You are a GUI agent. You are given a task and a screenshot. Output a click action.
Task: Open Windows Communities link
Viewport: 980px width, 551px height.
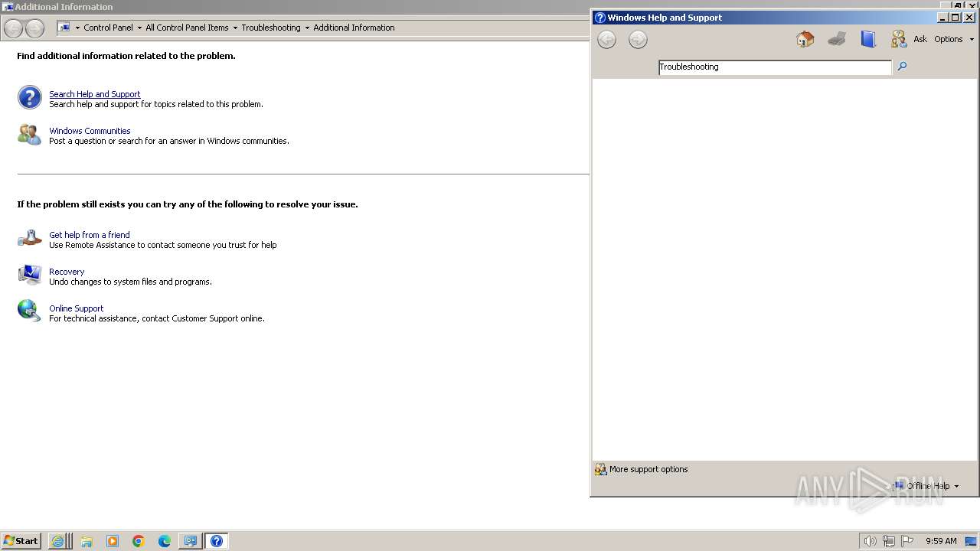coord(90,131)
